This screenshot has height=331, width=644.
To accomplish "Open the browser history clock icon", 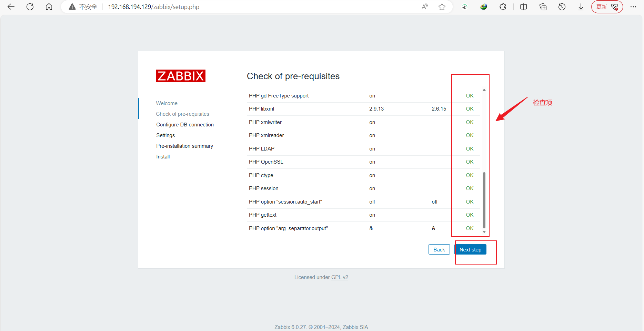I will pyautogui.click(x=562, y=7).
